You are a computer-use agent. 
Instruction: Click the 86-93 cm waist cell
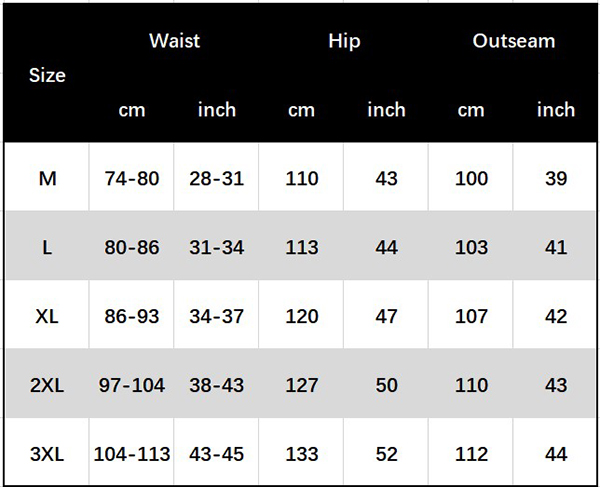pos(132,316)
